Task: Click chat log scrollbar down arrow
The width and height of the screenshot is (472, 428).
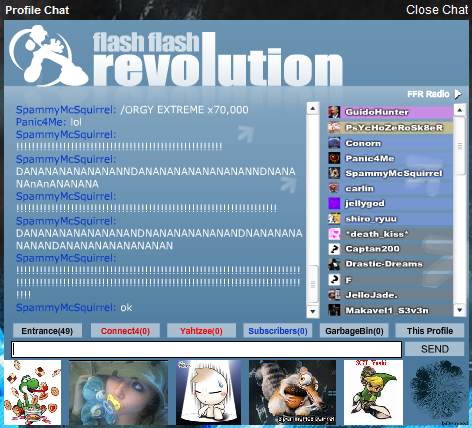Action: point(313,311)
